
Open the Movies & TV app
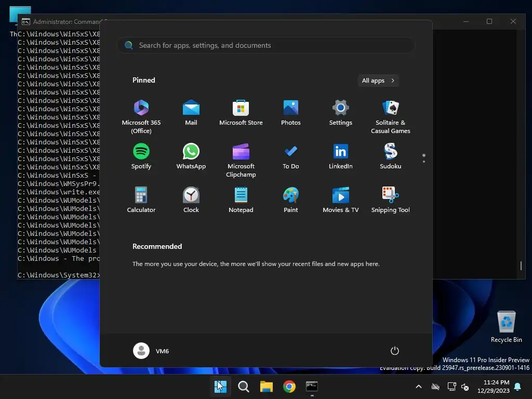341,199
